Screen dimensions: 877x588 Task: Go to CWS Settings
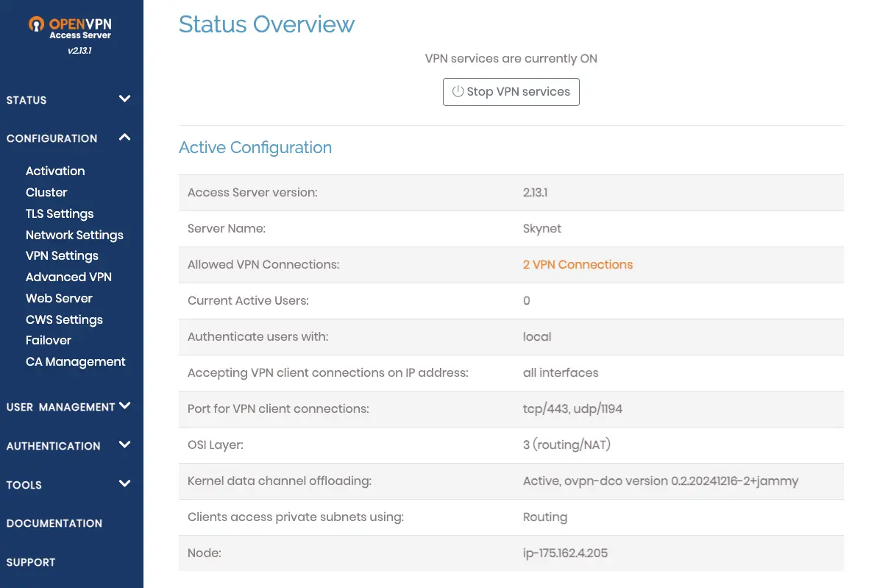click(64, 319)
